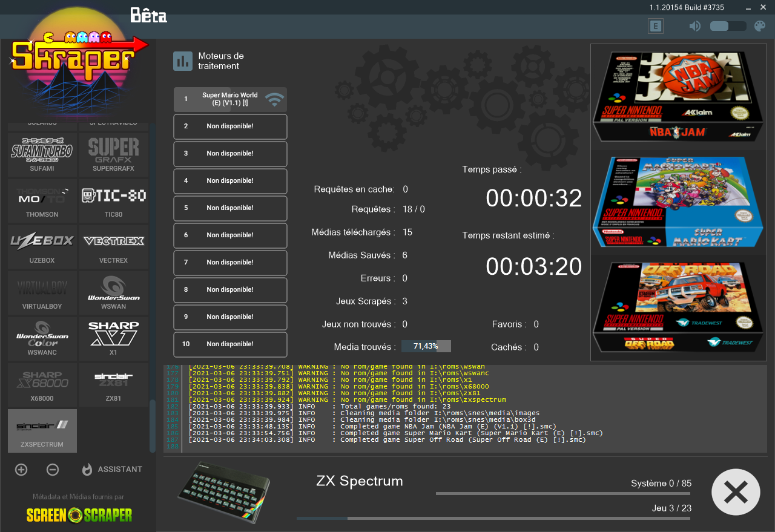Cancel scraping with the large X button

[x=736, y=492]
